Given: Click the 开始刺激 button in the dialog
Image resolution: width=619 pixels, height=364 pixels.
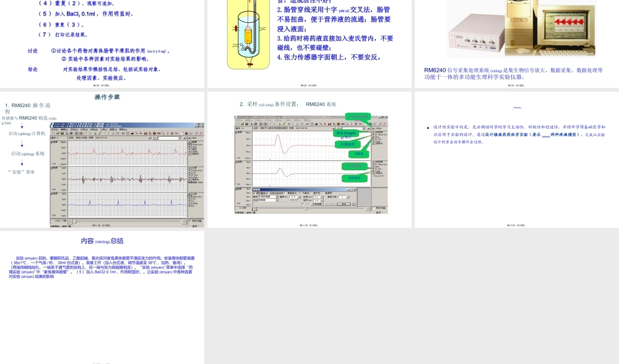Looking at the screenshot, I should [x=317, y=204].
